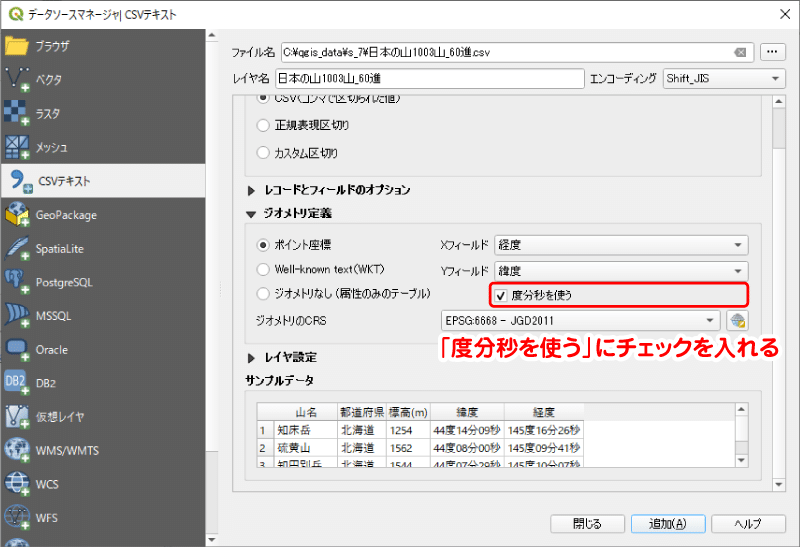The width and height of the screenshot is (800, 547).
Task: Click the QGIS logo in title bar
Action: [x=15, y=14]
